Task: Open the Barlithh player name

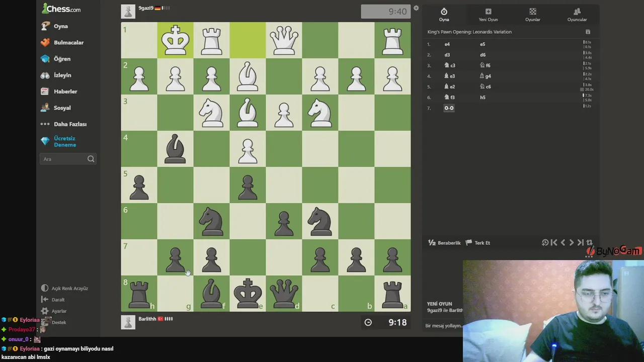Action: (147, 319)
